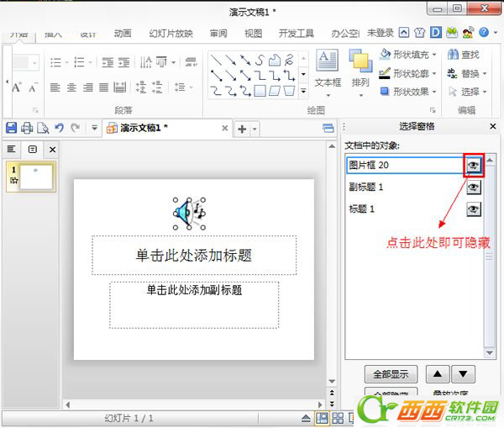Toggle visibility of 副标题 1
Viewport: 504px width, 428px height.
point(474,188)
